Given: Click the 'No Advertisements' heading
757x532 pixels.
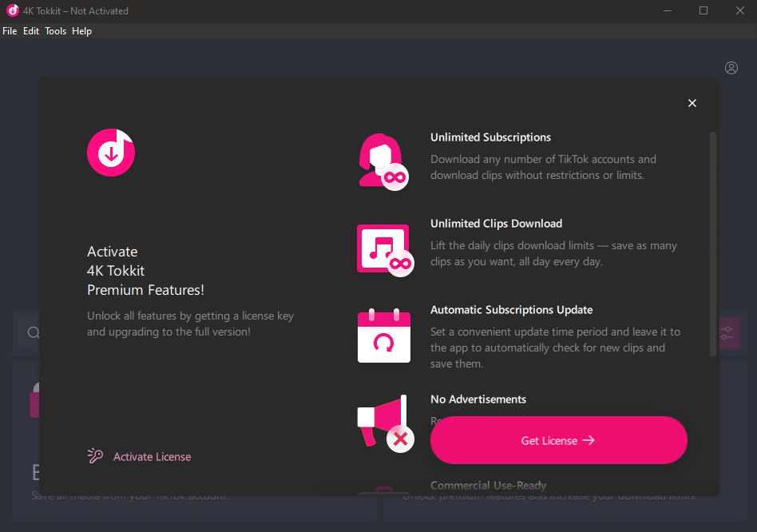Looking at the screenshot, I should [478, 399].
